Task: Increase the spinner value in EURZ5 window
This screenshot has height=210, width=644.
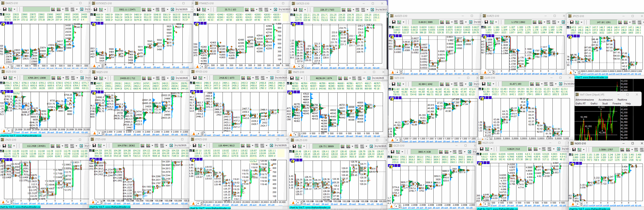Action: pos(494,71)
